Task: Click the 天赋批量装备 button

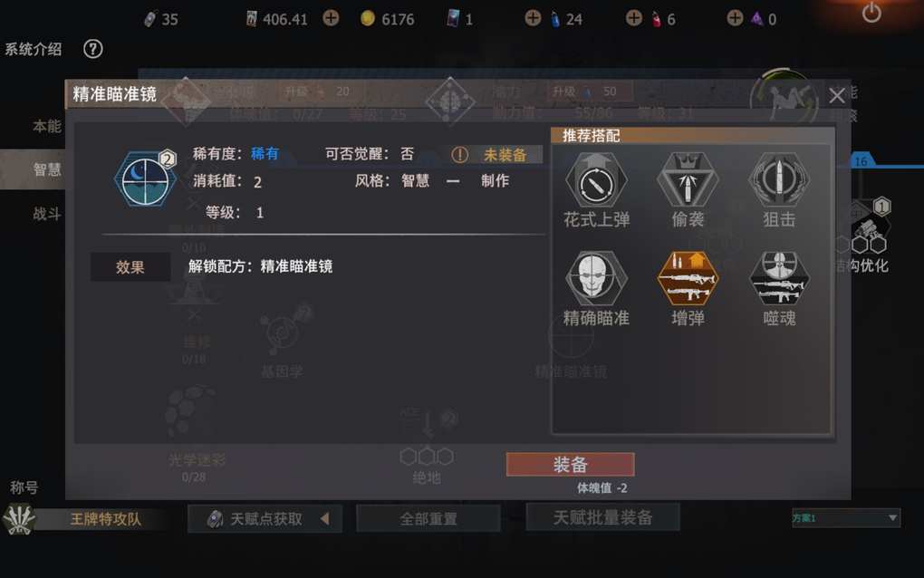Action: (602, 517)
